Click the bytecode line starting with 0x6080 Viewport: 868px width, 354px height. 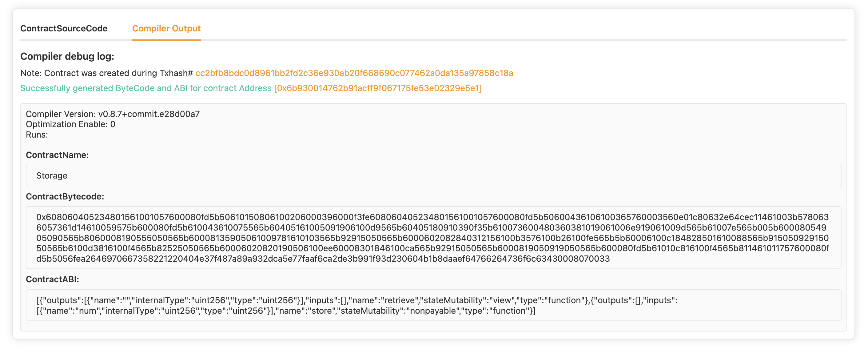pos(432,217)
